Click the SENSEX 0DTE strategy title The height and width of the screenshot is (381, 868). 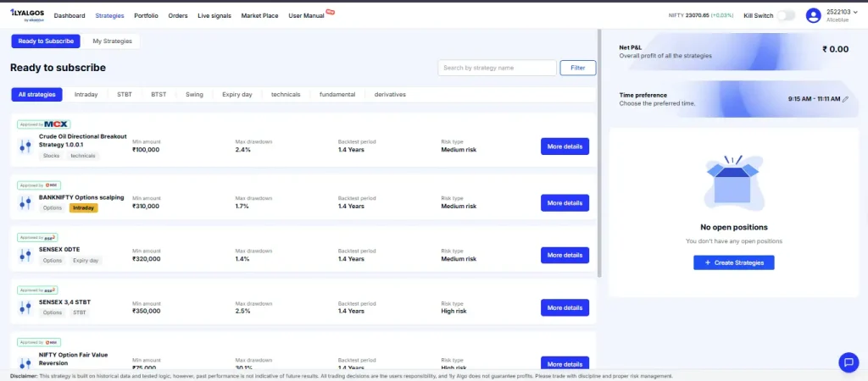point(59,250)
